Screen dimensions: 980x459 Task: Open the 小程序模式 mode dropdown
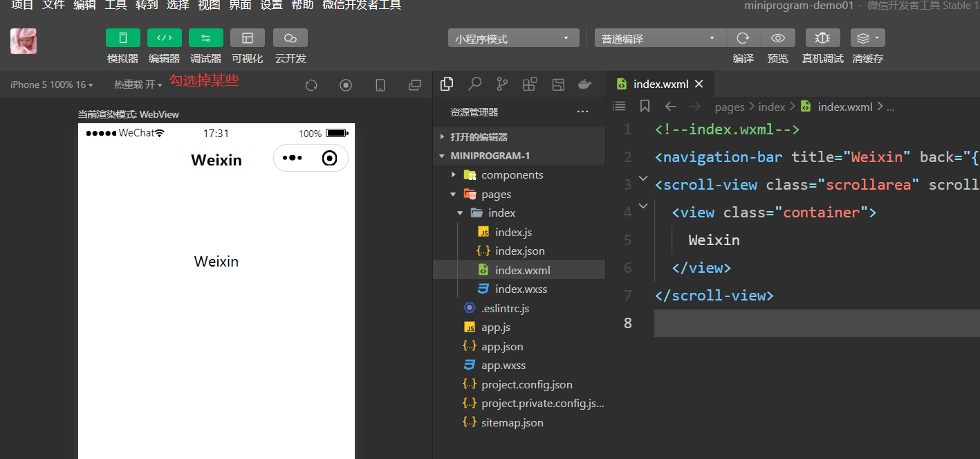514,38
